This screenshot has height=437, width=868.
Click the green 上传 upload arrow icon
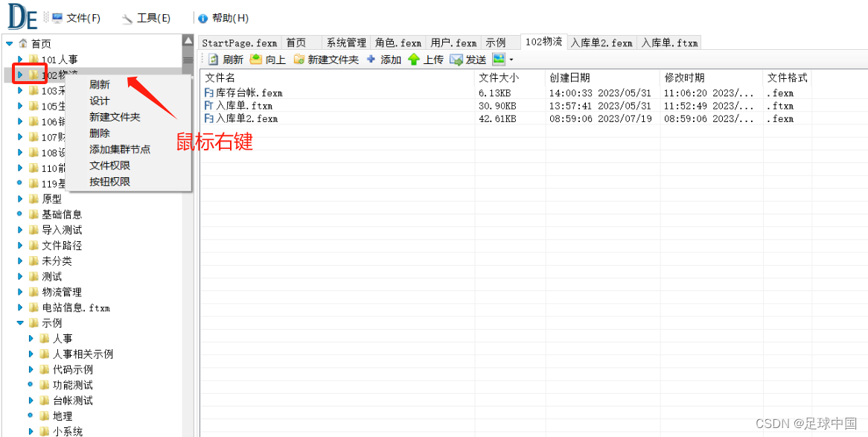(x=415, y=59)
